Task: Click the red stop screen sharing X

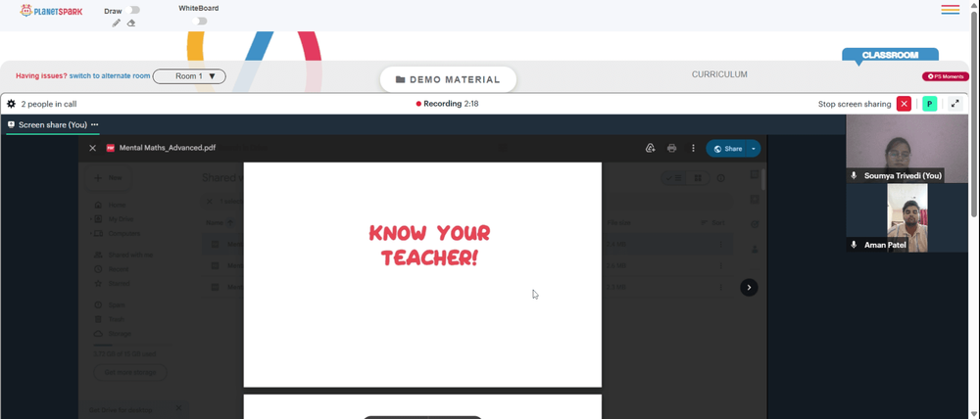Action: click(x=904, y=104)
